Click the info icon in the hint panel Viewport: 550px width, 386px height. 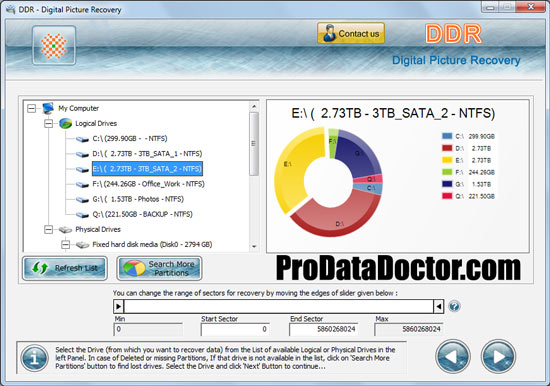pyautogui.click(x=34, y=358)
